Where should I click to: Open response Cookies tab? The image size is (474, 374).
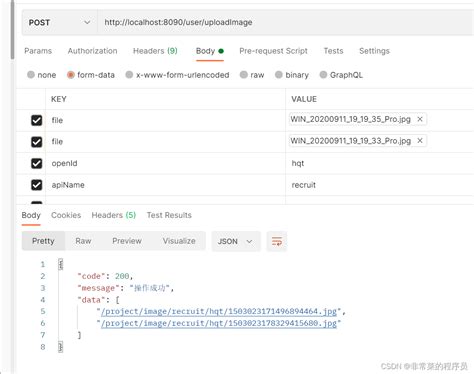[66, 215]
